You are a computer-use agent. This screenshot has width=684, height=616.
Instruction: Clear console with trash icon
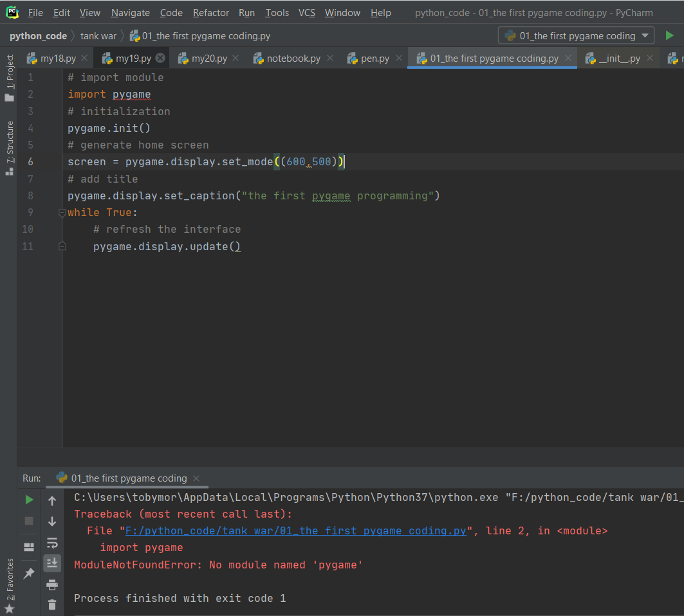(x=52, y=604)
